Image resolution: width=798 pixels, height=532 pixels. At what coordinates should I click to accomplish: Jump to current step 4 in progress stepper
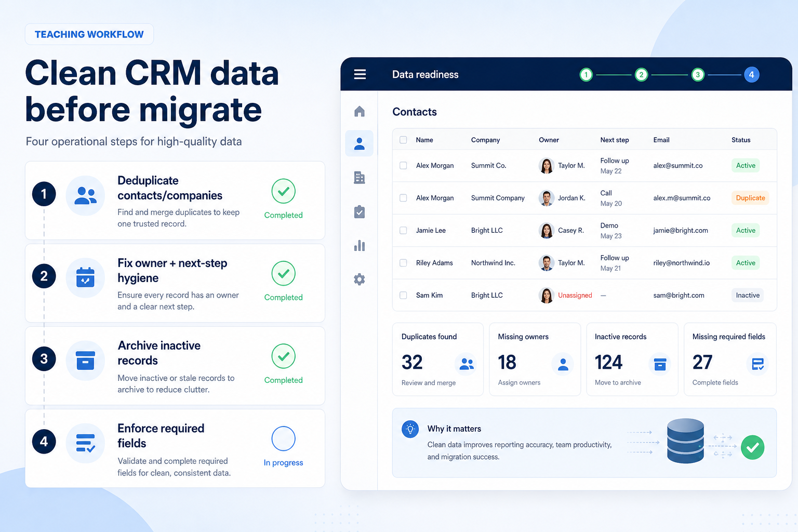[751, 75]
